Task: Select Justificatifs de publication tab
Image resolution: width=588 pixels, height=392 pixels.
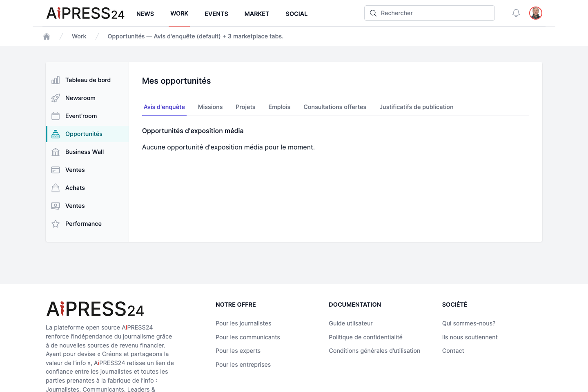Action: pyautogui.click(x=416, y=107)
